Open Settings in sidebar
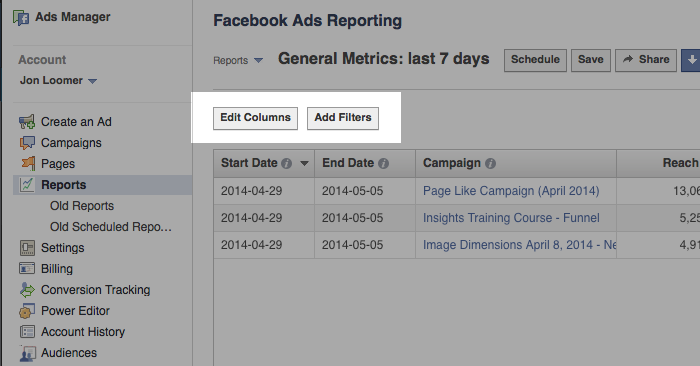The image size is (700, 366). pos(62,248)
